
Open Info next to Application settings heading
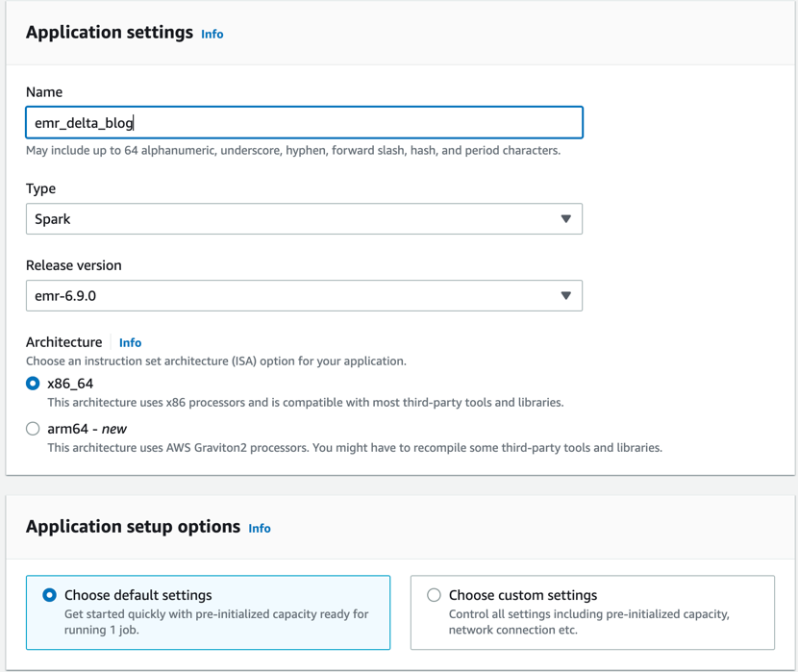[x=212, y=34]
